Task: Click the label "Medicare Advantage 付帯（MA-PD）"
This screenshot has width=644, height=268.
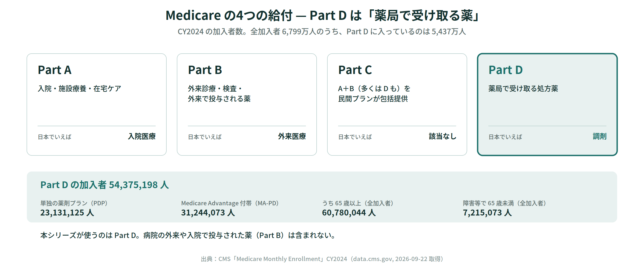Action: coord(230,203)
